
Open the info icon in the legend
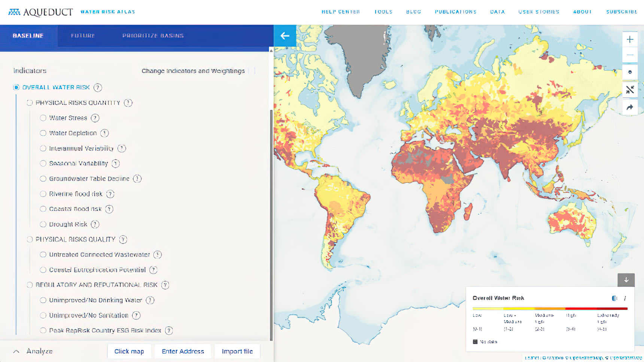point(625,298)
